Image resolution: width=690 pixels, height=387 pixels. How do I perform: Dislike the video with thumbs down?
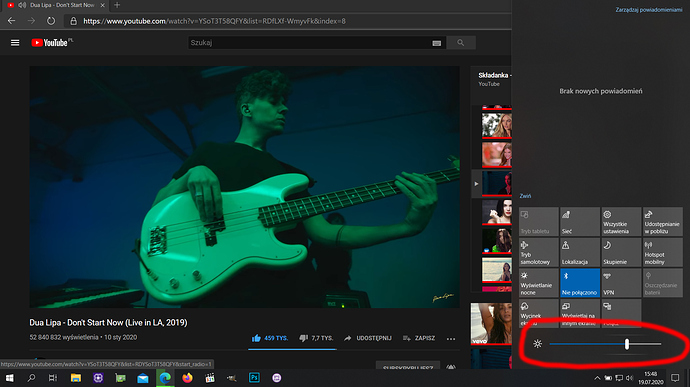coord(316,338)
